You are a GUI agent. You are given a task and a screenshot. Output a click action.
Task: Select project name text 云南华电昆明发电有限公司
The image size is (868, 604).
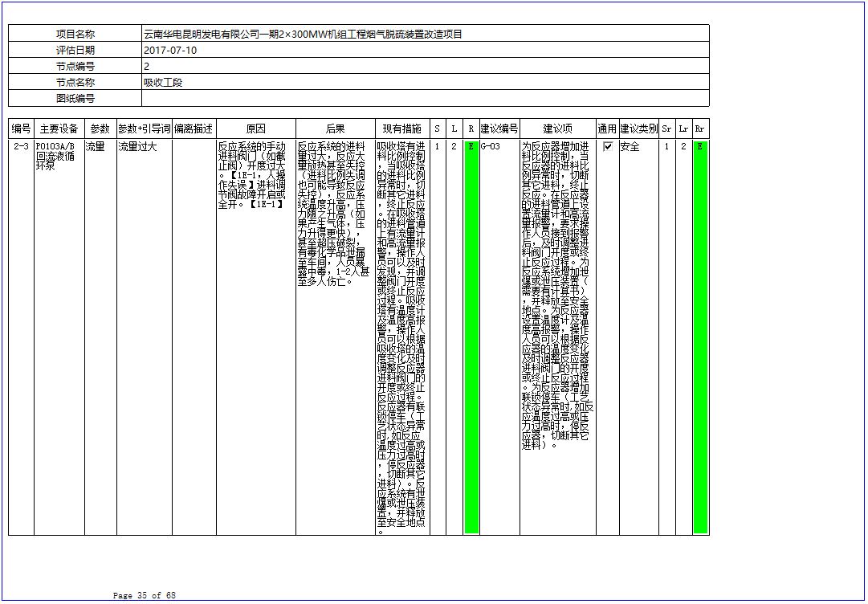[x=202, y=34]
